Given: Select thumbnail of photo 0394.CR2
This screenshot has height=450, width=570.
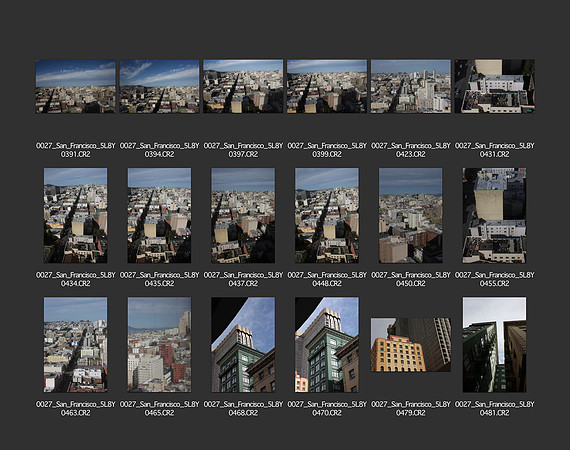Looking at the screenshot, I should point(159,87).
